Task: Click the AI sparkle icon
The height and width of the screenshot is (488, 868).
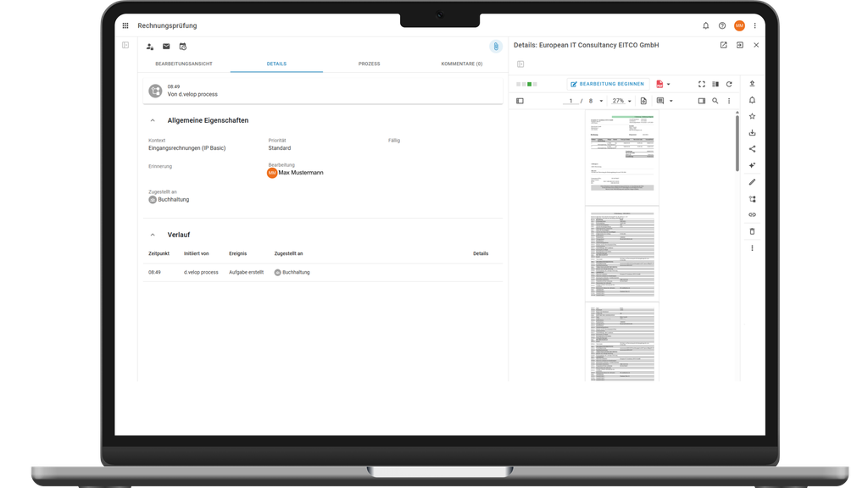Action: (752, 165)
